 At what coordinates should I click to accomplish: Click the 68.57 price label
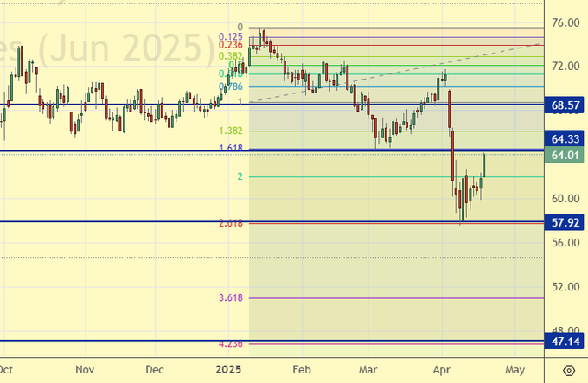pyautogui.click(x=566, y=105)
